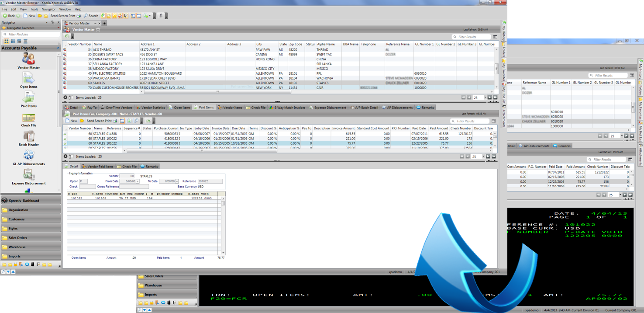
Task: Click Send Screen Print in main toolbar
Action: 65,16
